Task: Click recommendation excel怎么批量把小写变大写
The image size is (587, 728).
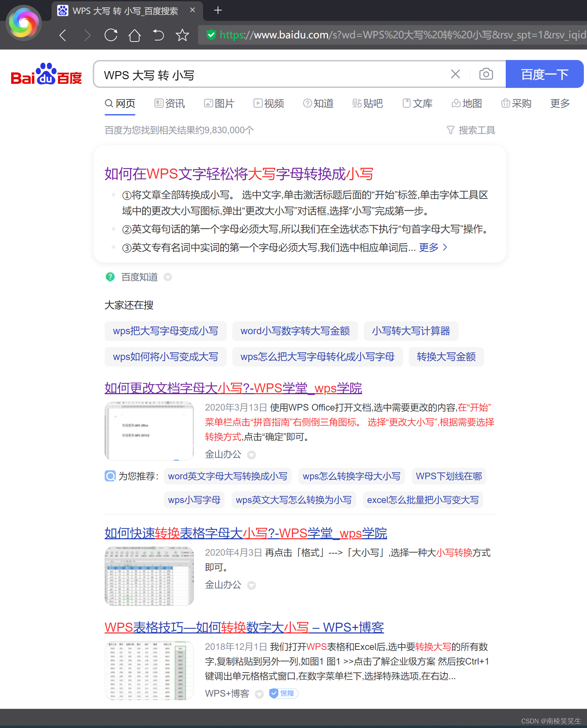Action: [423, 500]
